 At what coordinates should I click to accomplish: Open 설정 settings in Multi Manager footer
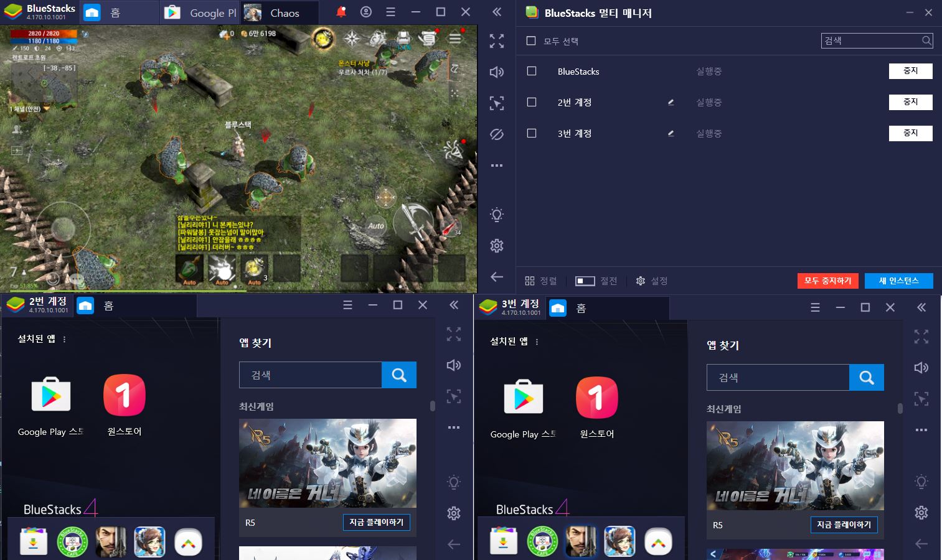click(652, 281)
